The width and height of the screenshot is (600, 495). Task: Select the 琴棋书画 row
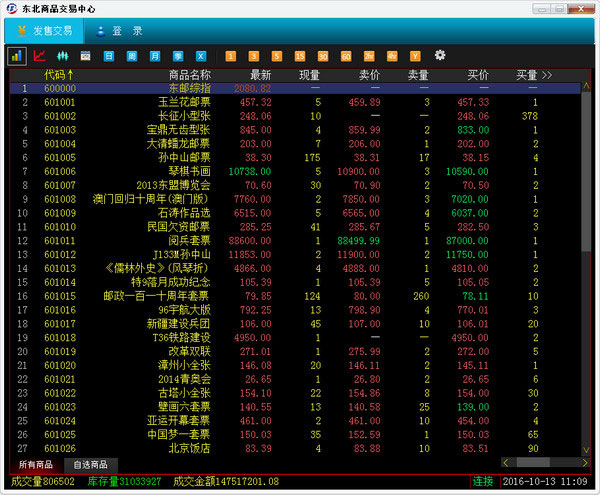tap(295, 171)
